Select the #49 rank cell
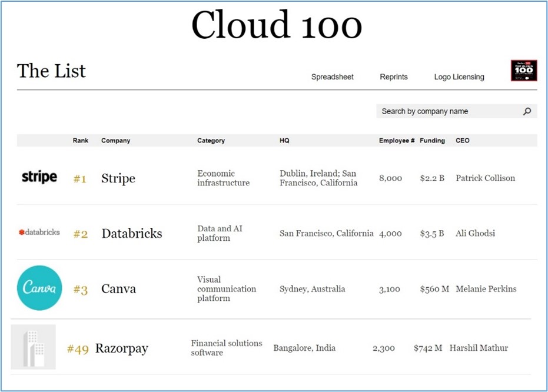The width and height of the screenshot is (548, 392). (x=78, y=348)
